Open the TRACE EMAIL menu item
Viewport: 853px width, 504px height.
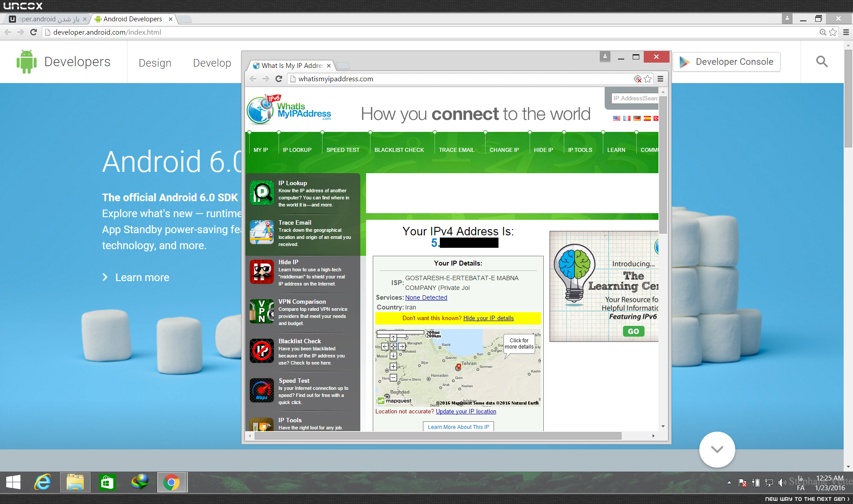point(456,150)
